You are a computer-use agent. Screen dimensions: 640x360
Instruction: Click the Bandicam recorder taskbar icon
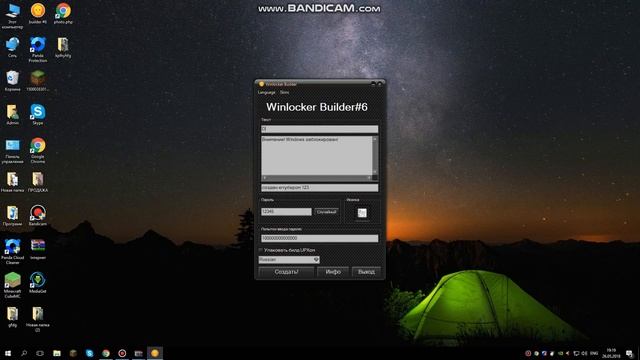[122, 353]
